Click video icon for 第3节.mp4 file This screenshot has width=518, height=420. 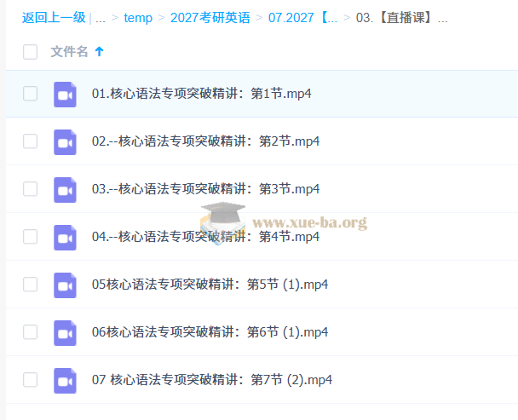[x=65, y=189]
